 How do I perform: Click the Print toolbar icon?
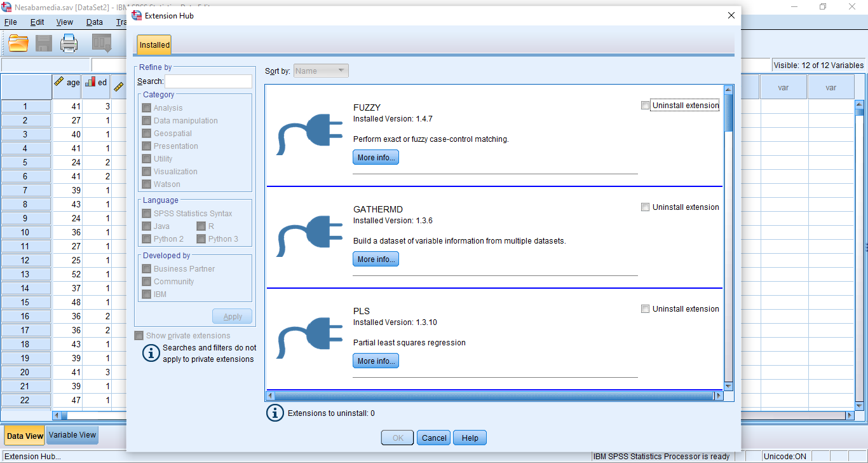69,43
